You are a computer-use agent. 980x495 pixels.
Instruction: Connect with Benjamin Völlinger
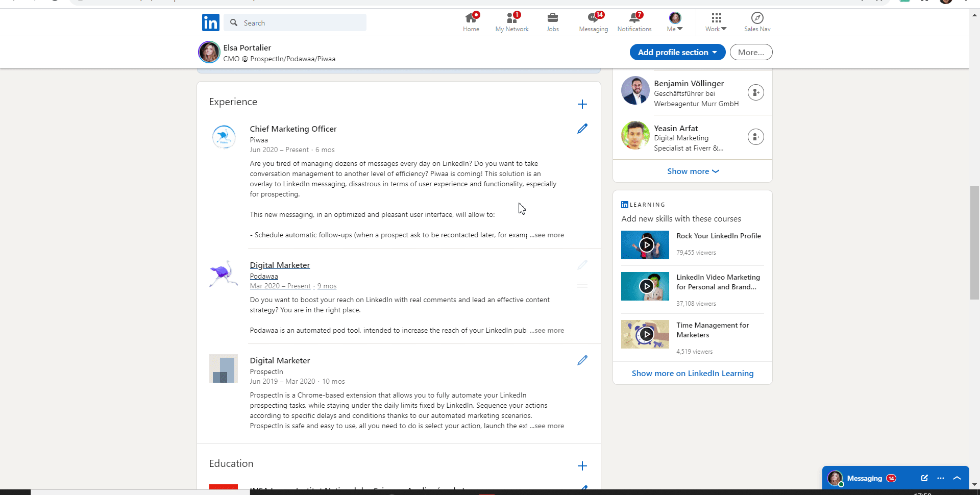click(x=756, y=92)
